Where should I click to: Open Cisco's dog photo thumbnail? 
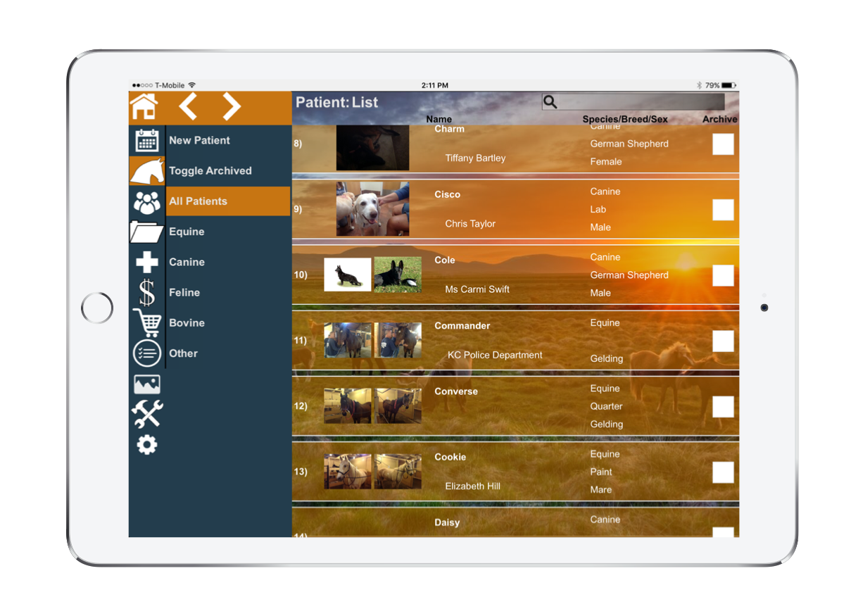[372, 209]
